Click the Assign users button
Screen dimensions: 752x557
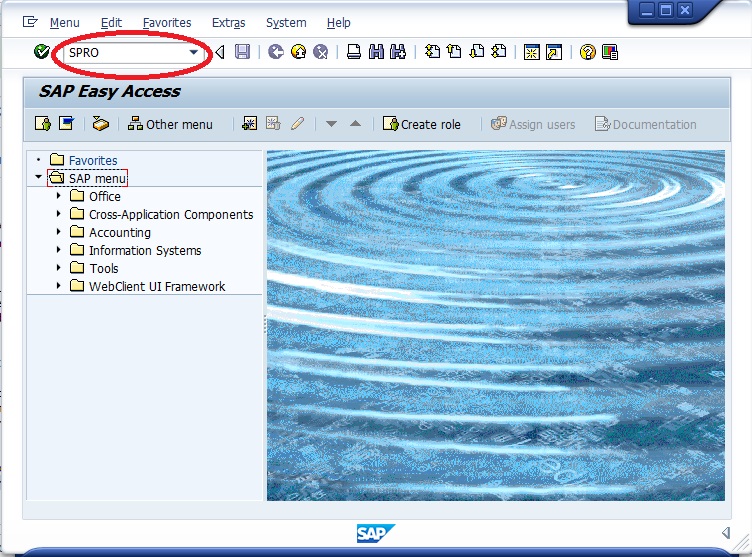532,124
